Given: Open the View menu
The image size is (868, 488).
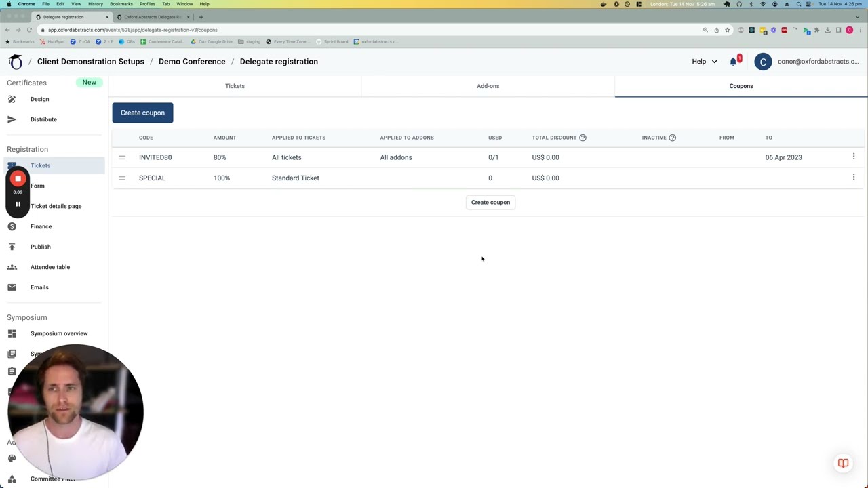Looking at the screenshot, I should pyautogui.click(x=76, y=4).
